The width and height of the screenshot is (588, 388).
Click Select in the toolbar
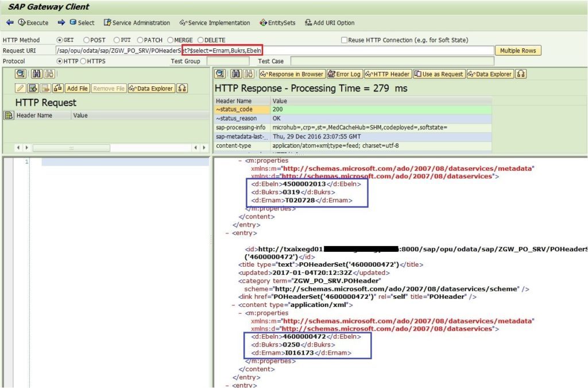(82, 22)
